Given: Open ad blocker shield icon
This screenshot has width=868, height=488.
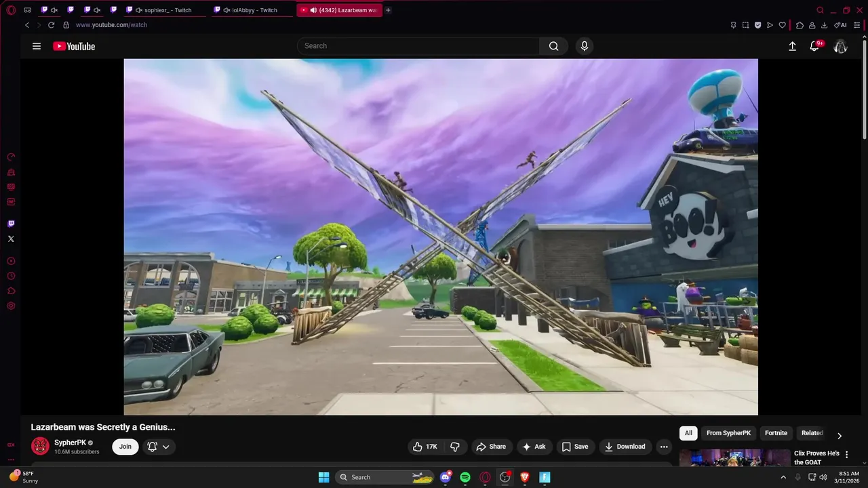Looking at the screenshot, I should 757,25.
